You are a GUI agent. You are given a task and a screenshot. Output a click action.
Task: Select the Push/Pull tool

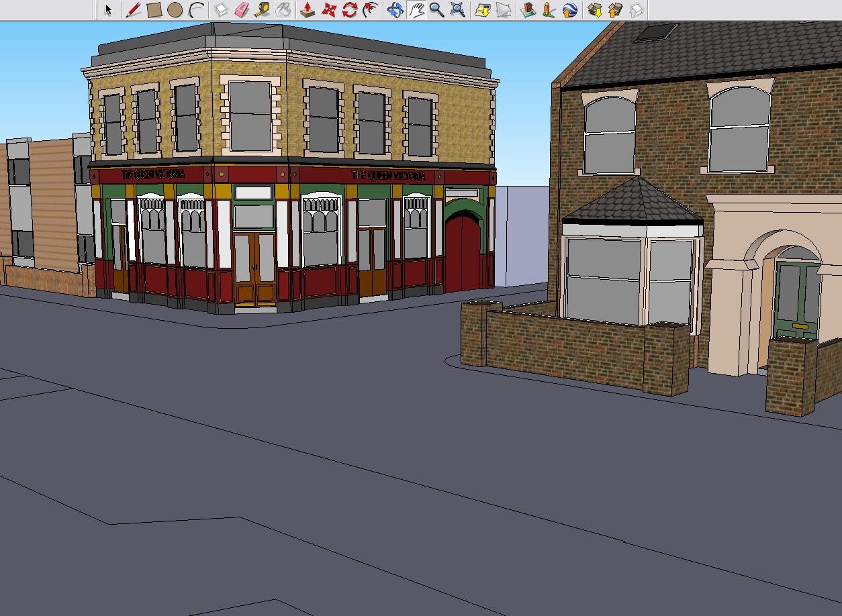pyautogui.click(x=308, y=10)
